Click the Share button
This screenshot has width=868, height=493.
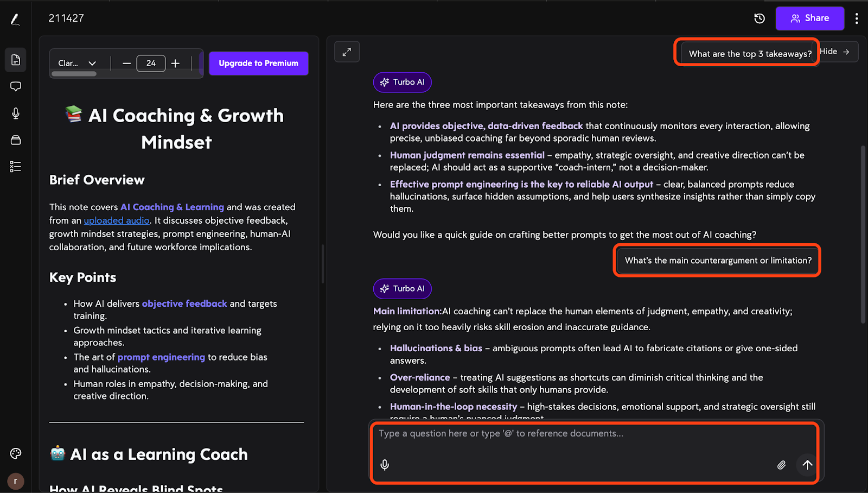[809, 18]
